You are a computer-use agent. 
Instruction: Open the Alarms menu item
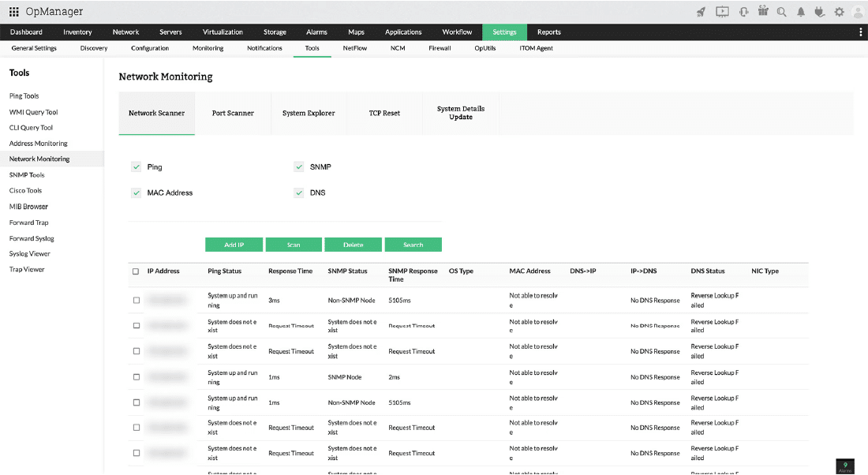(316, 32)
